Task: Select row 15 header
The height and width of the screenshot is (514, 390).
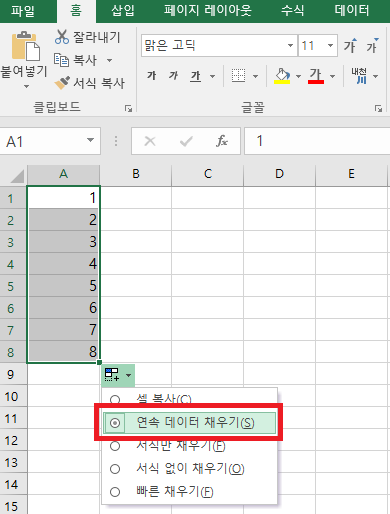Action: coord(13,506)
